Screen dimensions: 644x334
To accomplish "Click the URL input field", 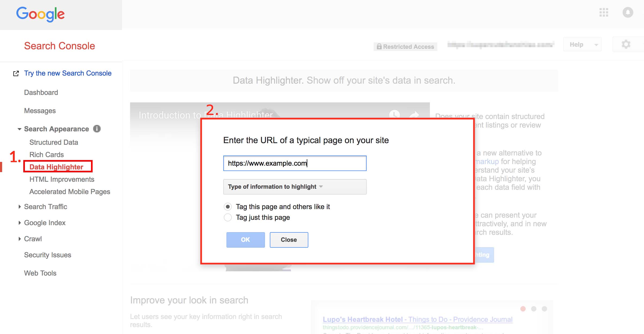I will coord(295,163).
